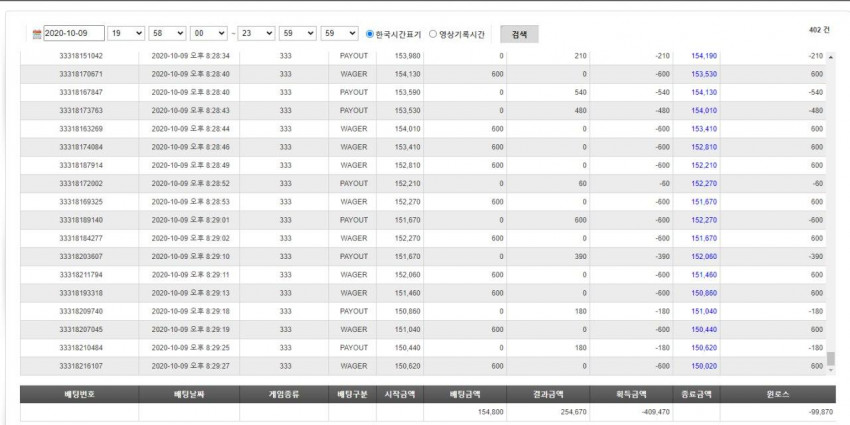Click the 배팅번호 column header
The width and height of the screenshot is (850, 425).
click(79, 394)
